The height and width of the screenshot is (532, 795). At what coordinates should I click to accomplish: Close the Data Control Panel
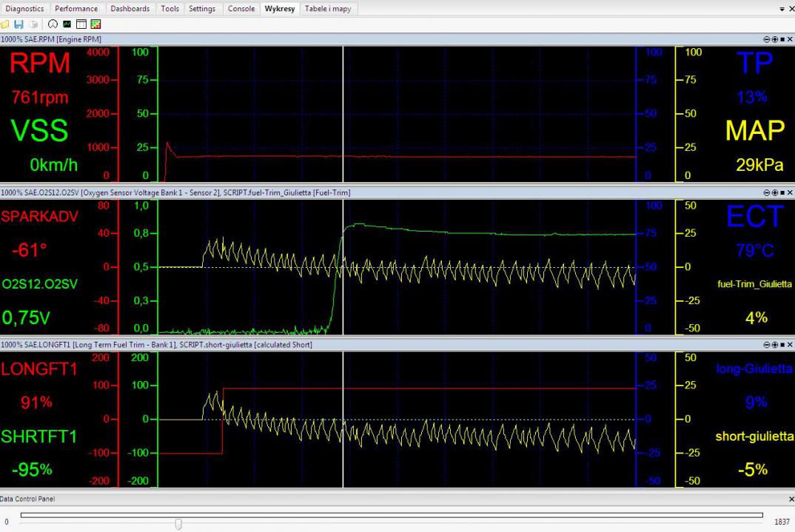pyautogui.click(x=790, y=499)
